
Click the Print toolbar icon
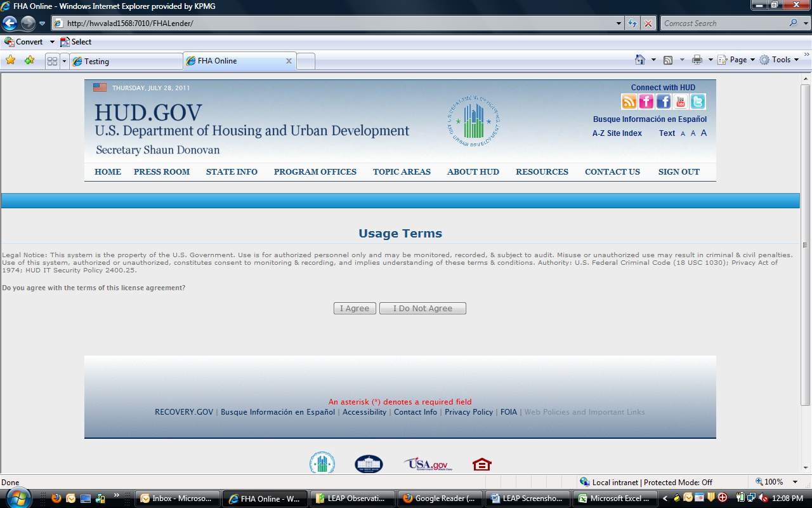(x=697, y=60)
